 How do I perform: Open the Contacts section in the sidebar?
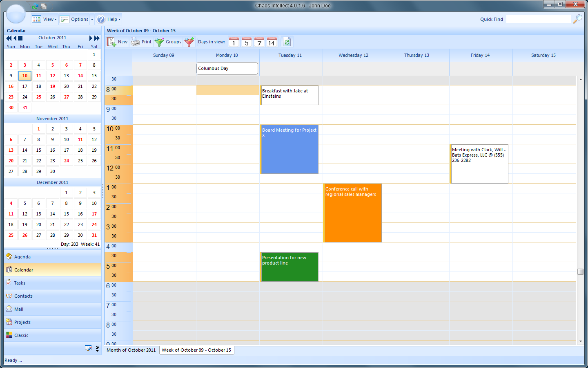point(23,296)
